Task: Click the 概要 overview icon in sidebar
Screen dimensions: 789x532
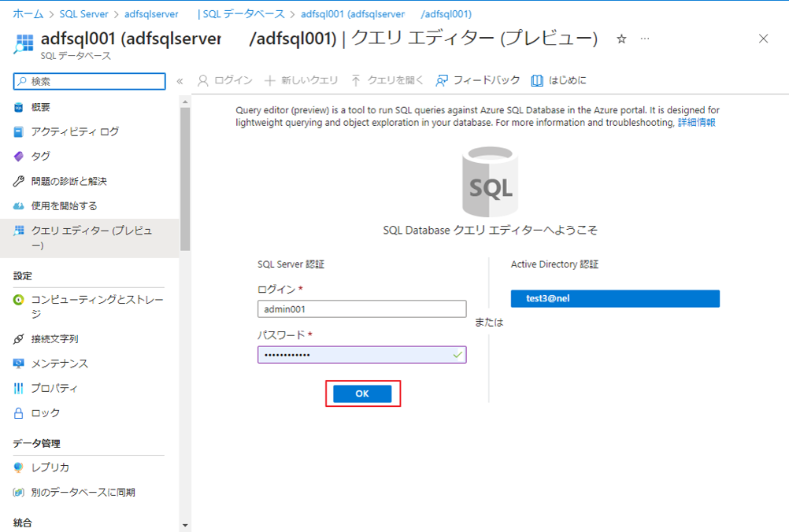Action: [19, 107]
